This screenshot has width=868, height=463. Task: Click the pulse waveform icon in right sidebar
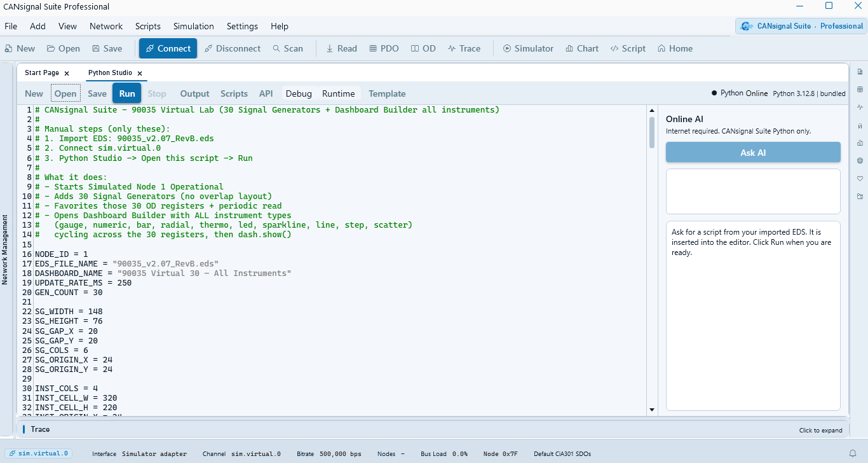tap(860, 107)
